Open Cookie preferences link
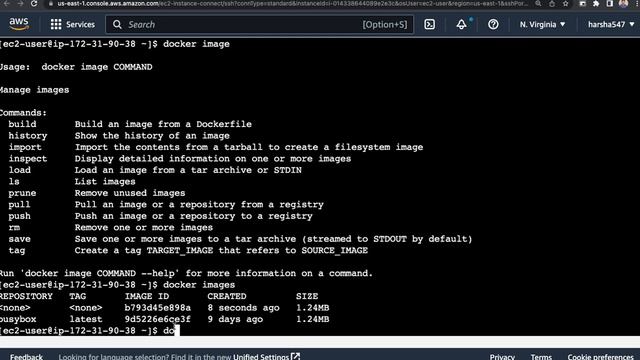 [x=600, y=356]
